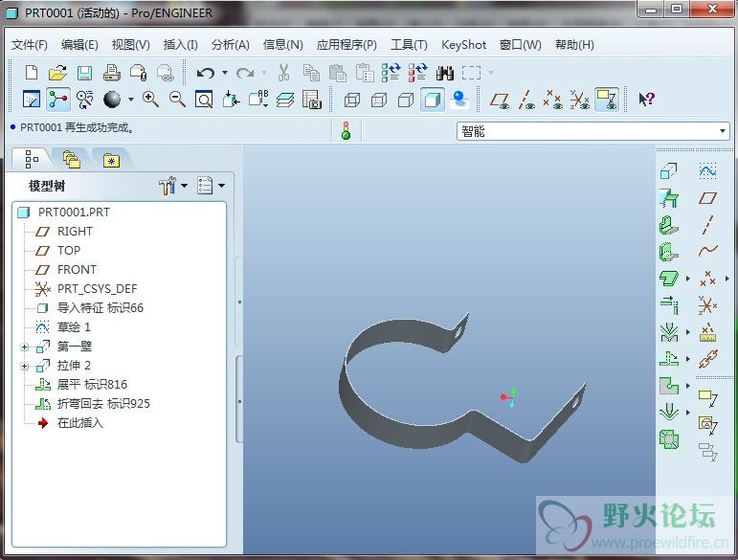Create a new file with the New icon
This screenshot has height=560, width=738.
32,73
